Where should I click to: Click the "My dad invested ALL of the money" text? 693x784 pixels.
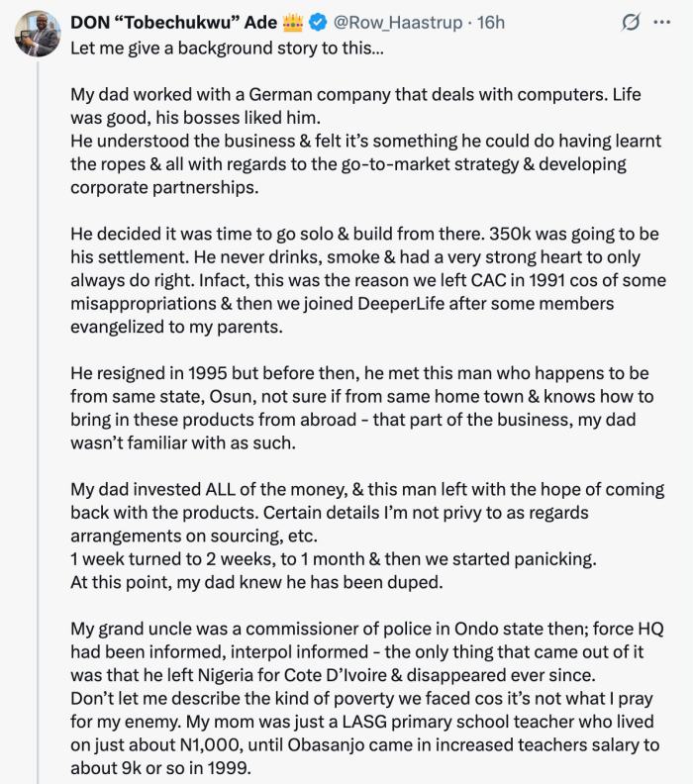click(220, 490)
